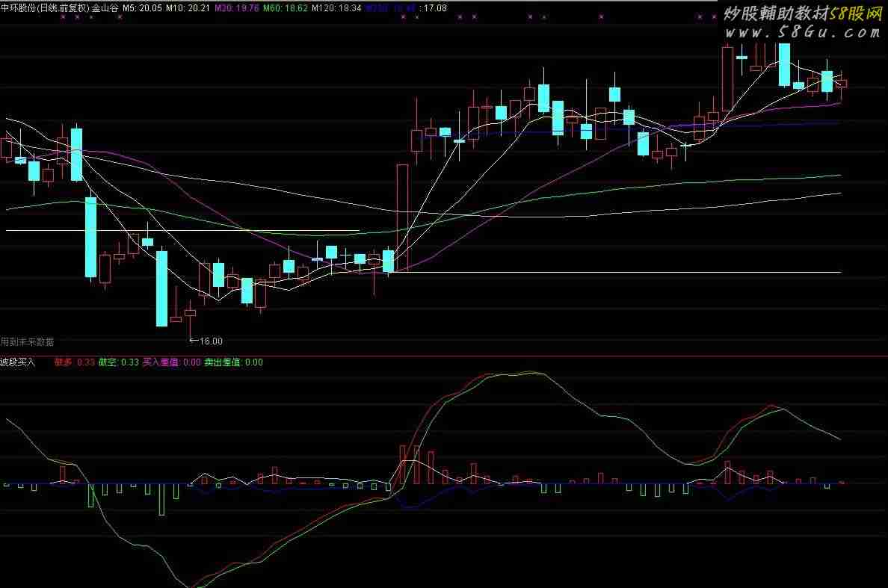Select the M10: 20.21 moving average label
The image size is (888, 588).
(x=188, y=7)
